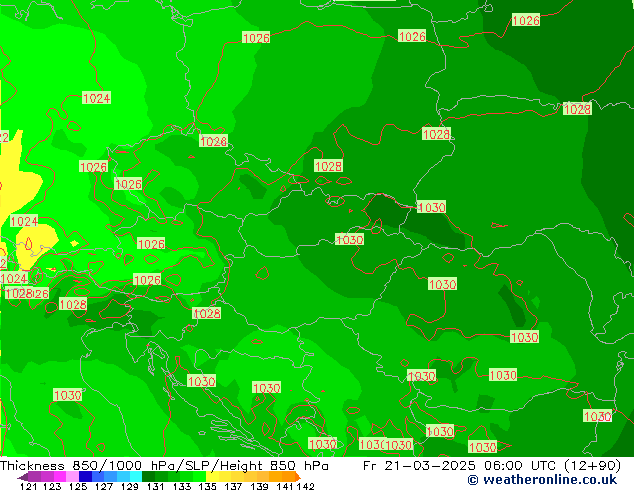Pick the orange arrow swatch at legend end
Viewport: 634px width, 490px height.
298,477
